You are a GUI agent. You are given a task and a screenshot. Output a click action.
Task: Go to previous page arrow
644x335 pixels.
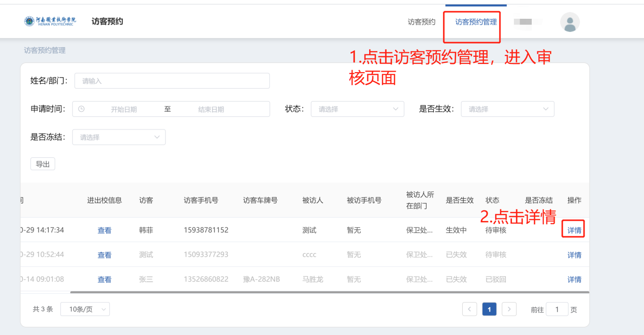point(469,309)
